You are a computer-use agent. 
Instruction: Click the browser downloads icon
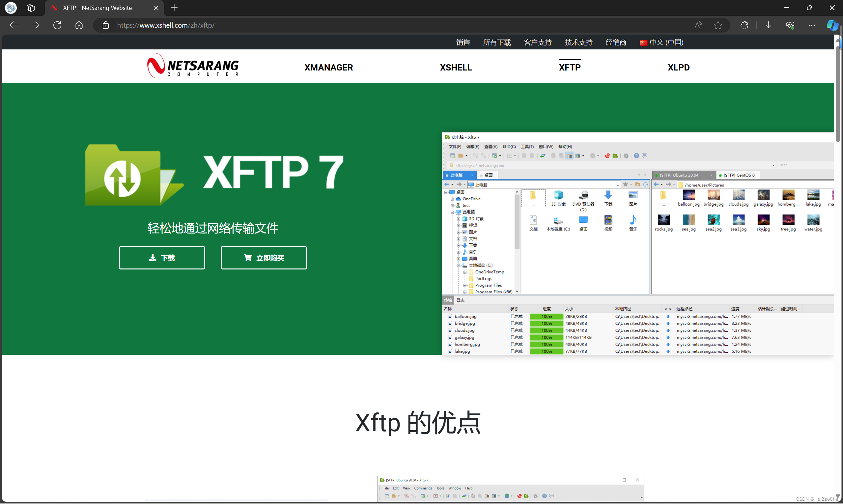(769, 25)
